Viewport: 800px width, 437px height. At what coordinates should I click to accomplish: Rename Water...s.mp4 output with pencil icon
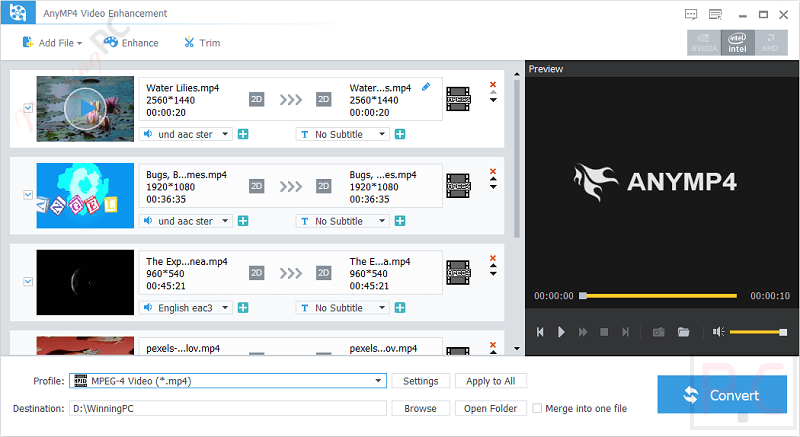tap(426, 87)
